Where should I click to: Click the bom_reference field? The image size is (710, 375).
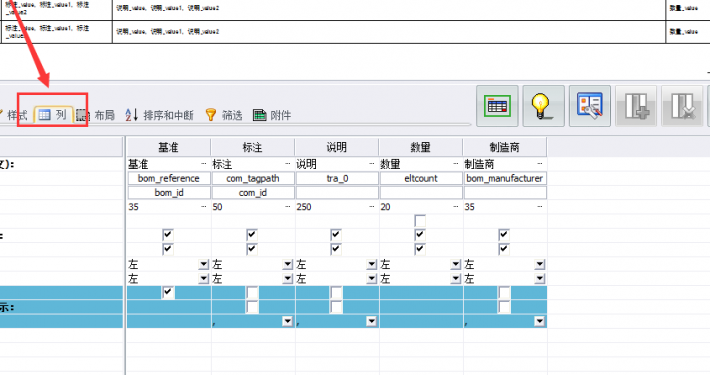pyautogui.click(x=169, y=178)
